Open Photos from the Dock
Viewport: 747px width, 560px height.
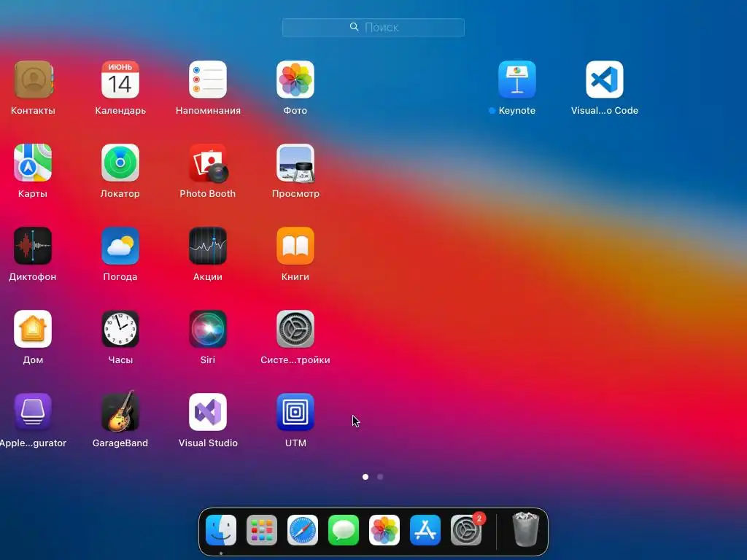click(384, 530)
